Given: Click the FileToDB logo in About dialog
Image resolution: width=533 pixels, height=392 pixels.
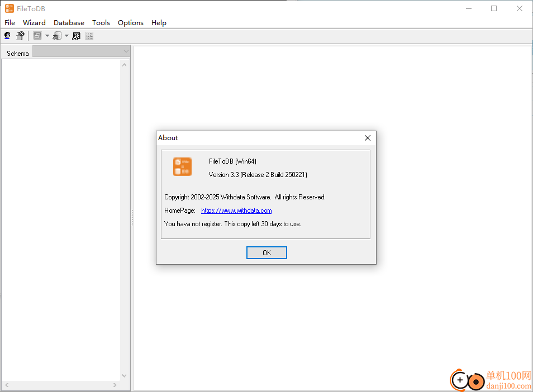Looking at the screenshot, I should (x=183, y=166).
